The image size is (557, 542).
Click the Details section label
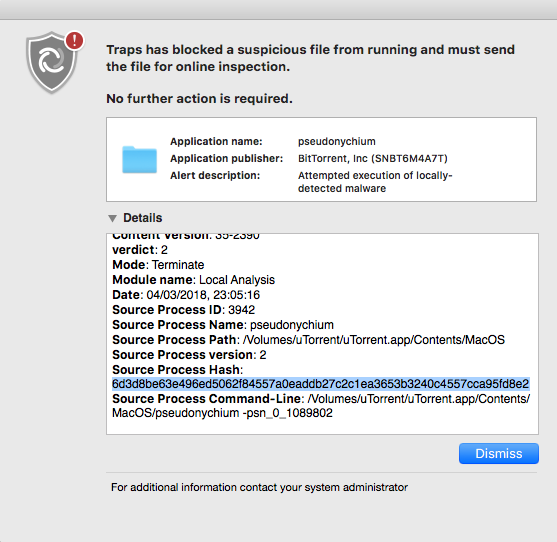(142, 218)
